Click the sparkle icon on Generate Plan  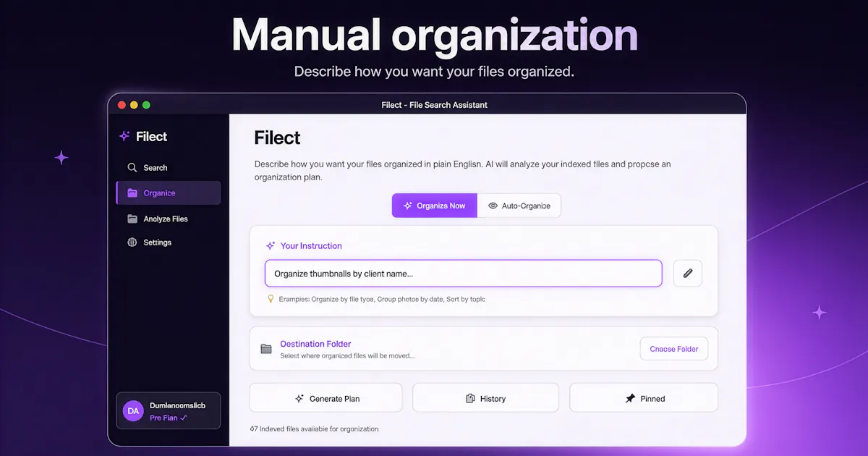click(299, 398)
